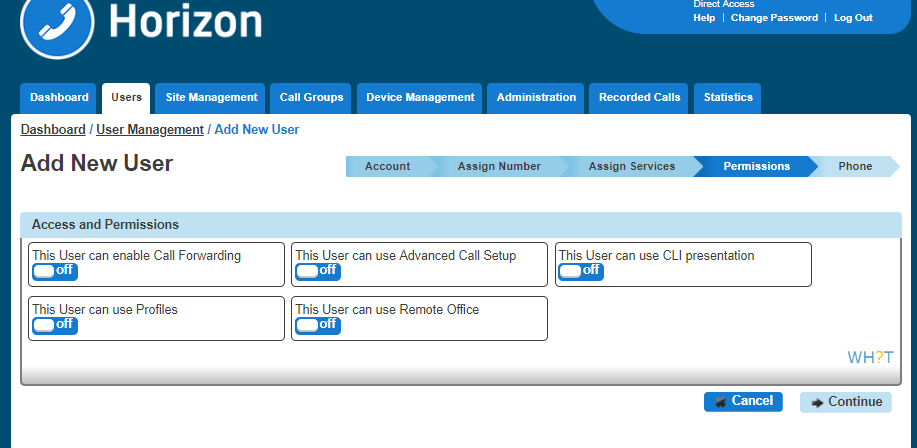This screenshot has height=448, width=917.
Task: Click the Cancel button
Action: [743, 401]
